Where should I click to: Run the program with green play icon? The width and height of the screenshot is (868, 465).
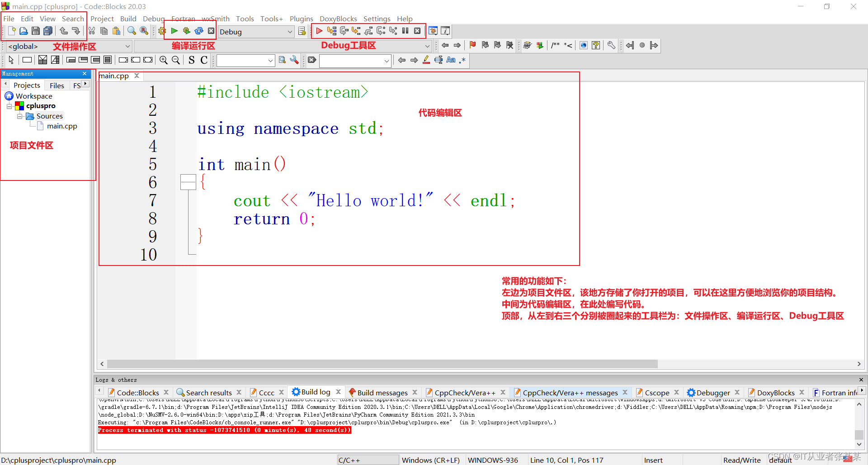pos(174,31)
